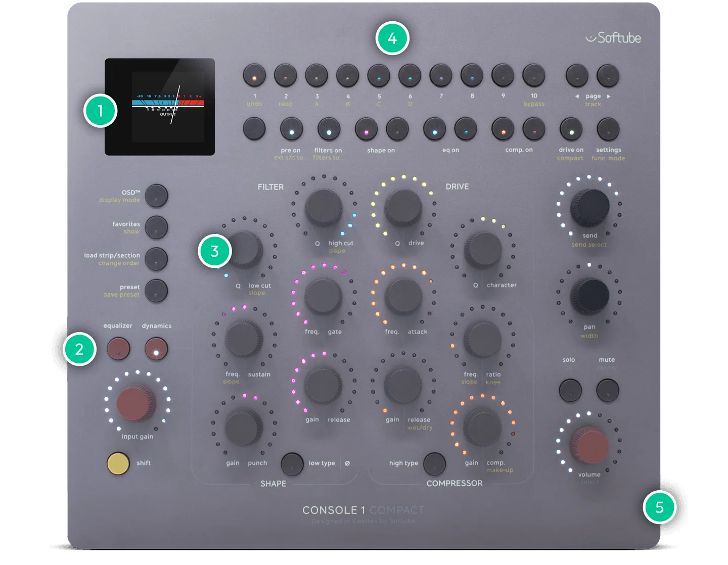Toggle the drive on button

tap(571, 129)
